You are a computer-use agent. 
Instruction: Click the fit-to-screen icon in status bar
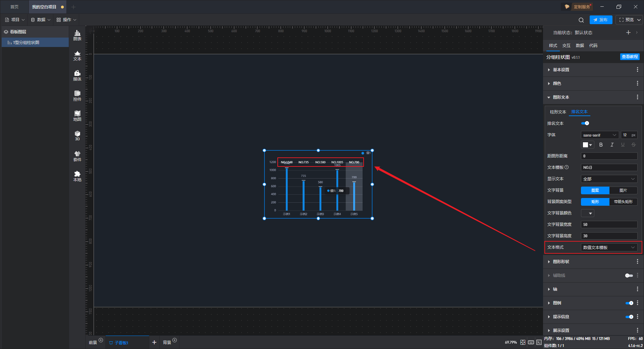pos(523,342)
